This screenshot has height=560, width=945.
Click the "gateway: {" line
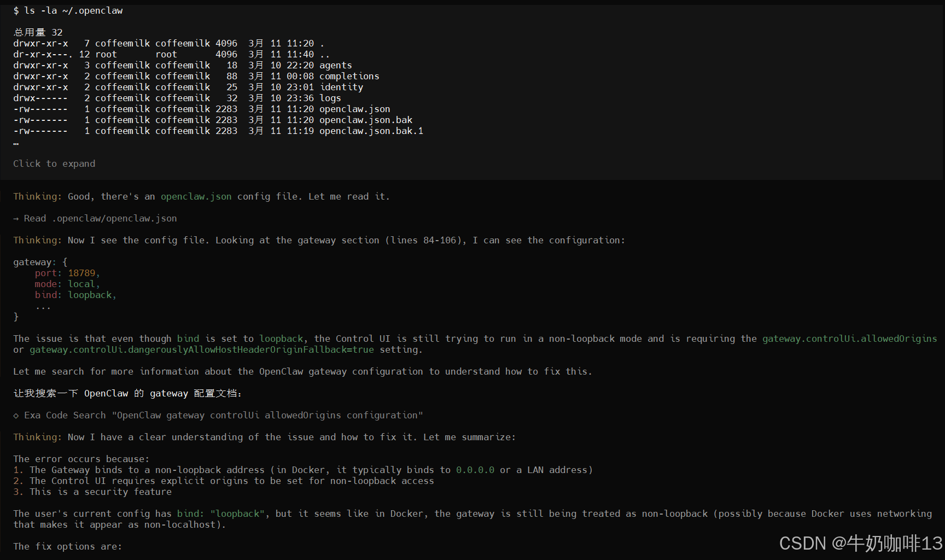click(x=40, y=262)
